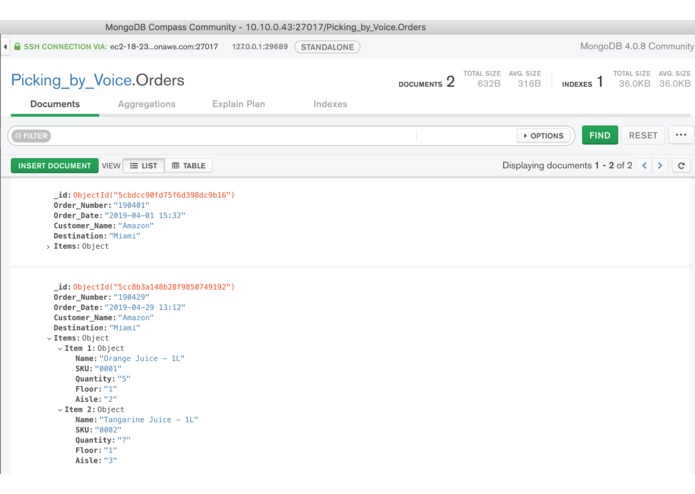The image size is (695, 494).
Task: Click the INDEXES count 1
Action: 600,82
